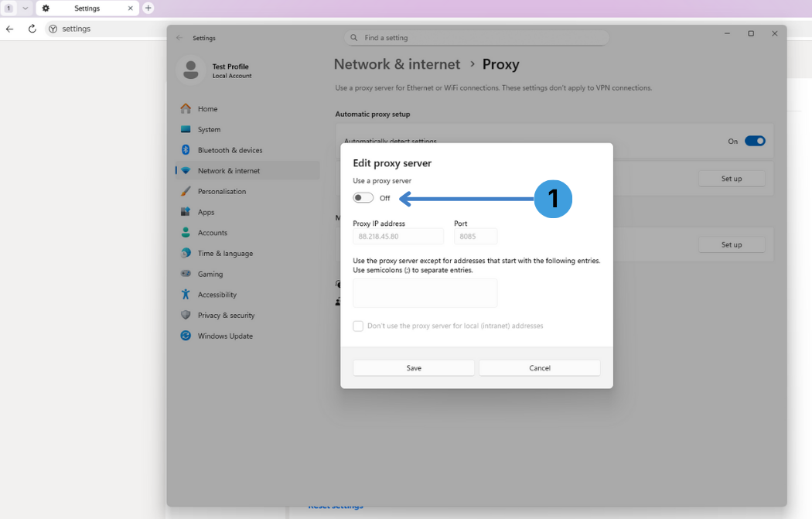Click the Proxy IP address field
The image size is (812, 519).
pyautogui.click(x=398, y=236)
